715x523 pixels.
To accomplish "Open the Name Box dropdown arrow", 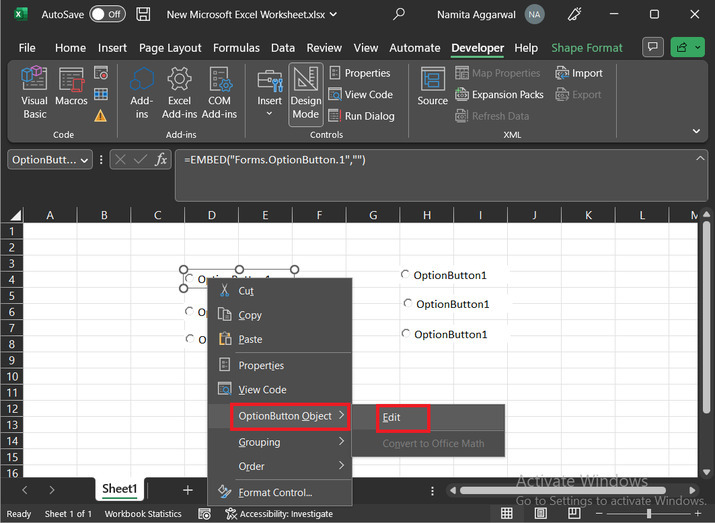I will (x=84, y=160).
